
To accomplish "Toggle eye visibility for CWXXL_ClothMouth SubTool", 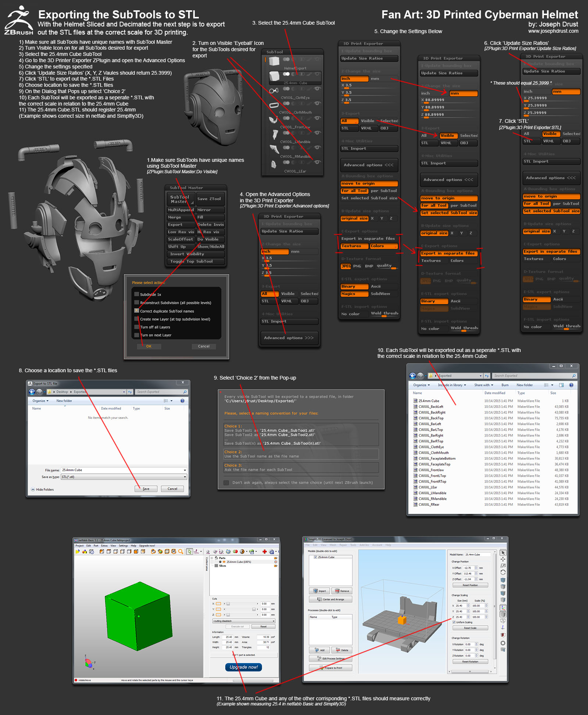I will [318, 103].
